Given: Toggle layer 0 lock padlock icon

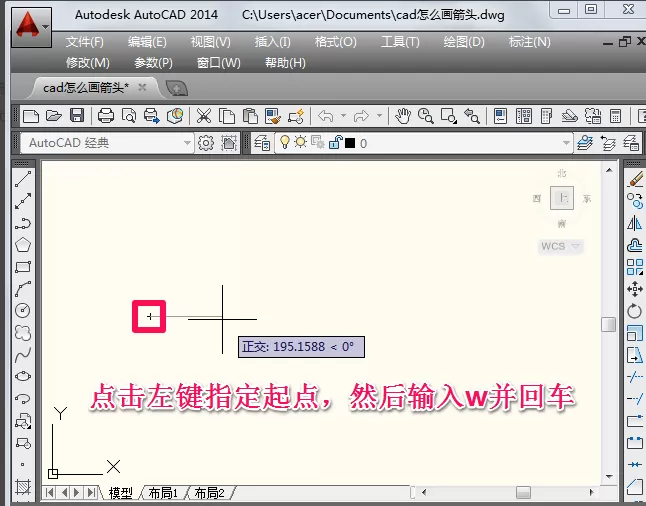Looking at the screenshot, I should point(335,142).
